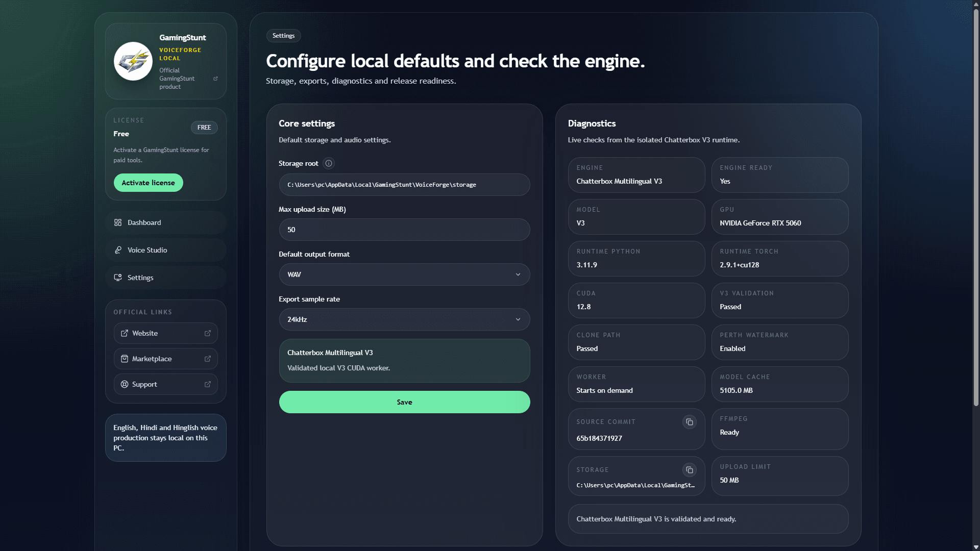Click the English, Hindi and Hinglish note
This screenshot has width=980, height=551.
click(165, 438)
